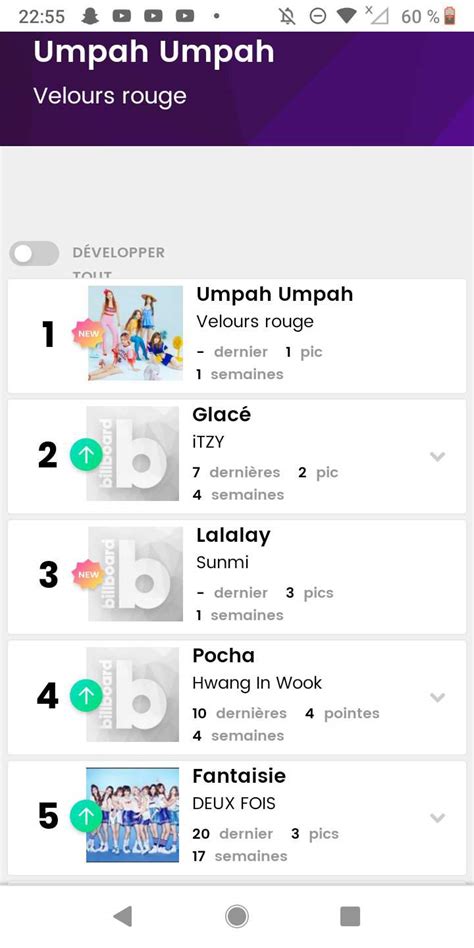
Task: Tap the green up arrow beside Glacé
Action: pyautogui.click(x=86, y=455)
